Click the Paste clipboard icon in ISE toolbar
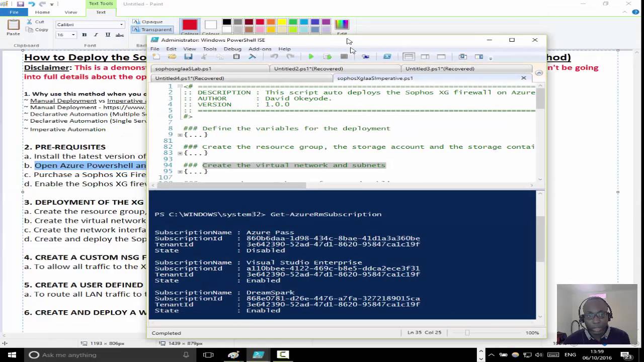644x362 pixels. click(236, 57)
